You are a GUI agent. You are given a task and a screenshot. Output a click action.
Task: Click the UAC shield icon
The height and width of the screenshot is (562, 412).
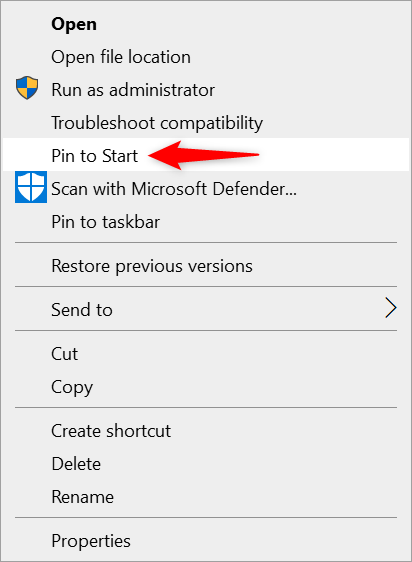(x=27, y=88)
